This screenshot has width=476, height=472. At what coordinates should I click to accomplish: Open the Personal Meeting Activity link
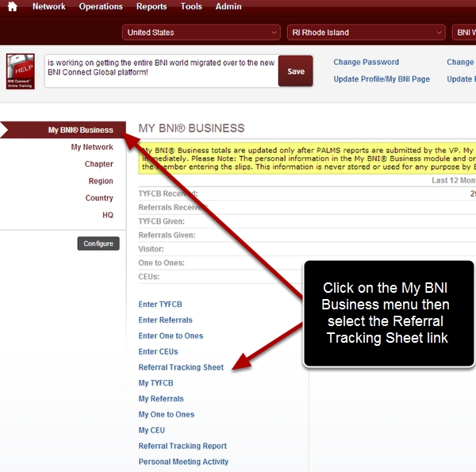pyautogui.click(x=183, y=462)
